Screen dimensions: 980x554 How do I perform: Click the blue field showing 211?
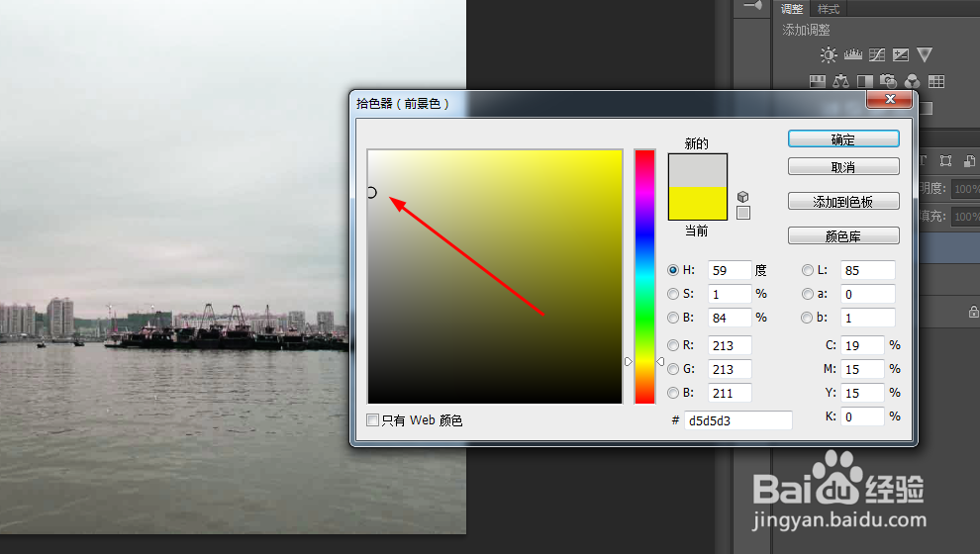tap(730, 393)
